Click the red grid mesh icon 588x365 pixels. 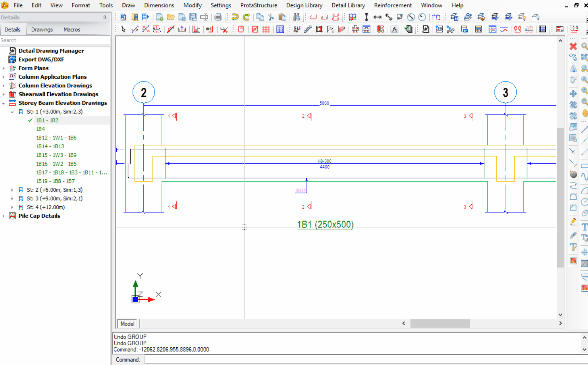click(x=266, y=29)
